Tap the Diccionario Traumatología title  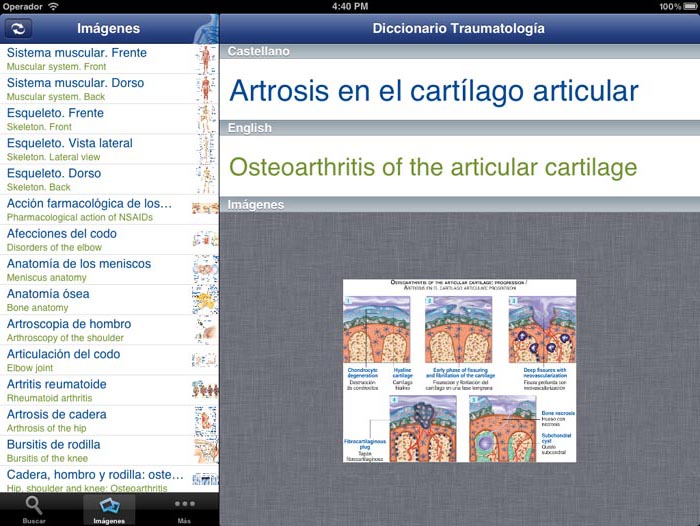(x=458, y=28)
